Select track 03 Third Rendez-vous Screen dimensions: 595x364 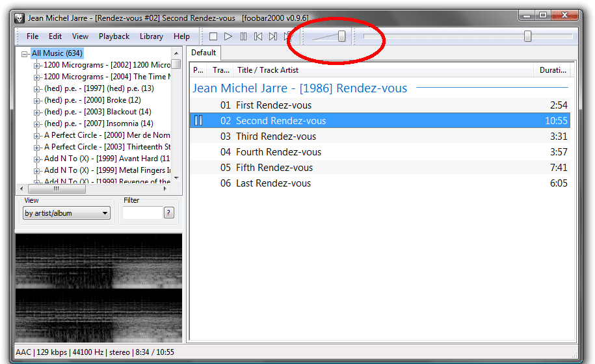[x=380, y=136]
